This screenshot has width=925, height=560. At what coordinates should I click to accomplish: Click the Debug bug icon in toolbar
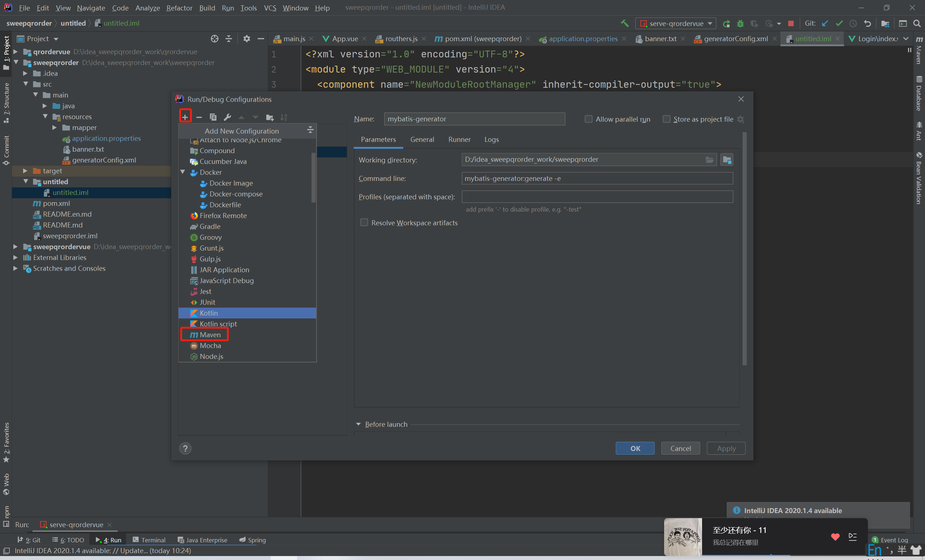coord(740,23)
